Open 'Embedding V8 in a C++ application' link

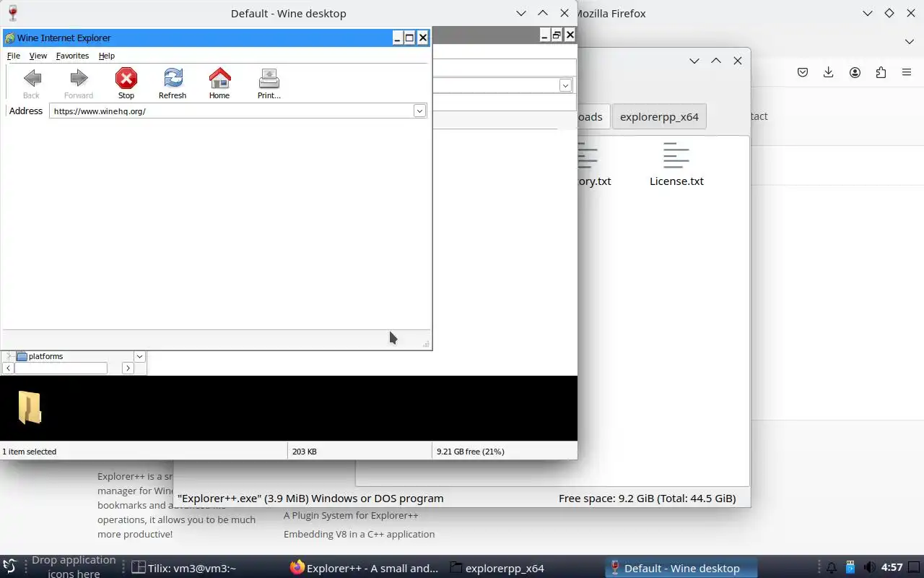click(359, 535)
